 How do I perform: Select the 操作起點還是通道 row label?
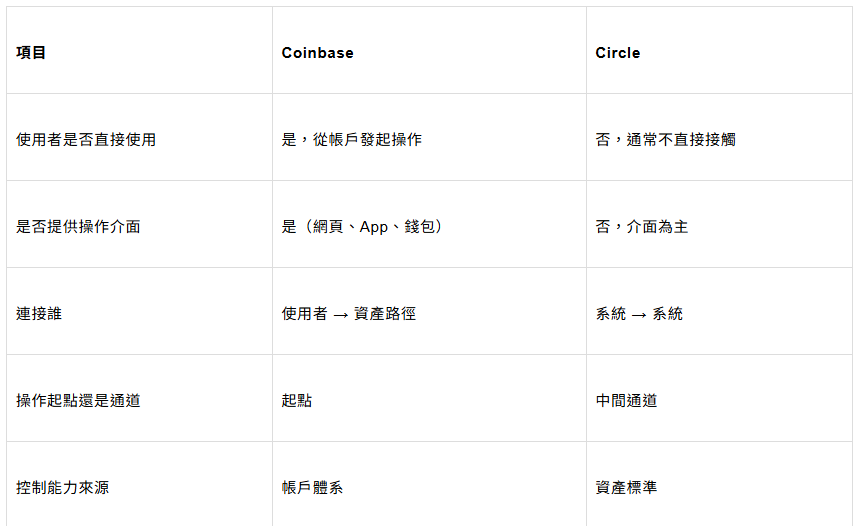(x=78, y=401)
